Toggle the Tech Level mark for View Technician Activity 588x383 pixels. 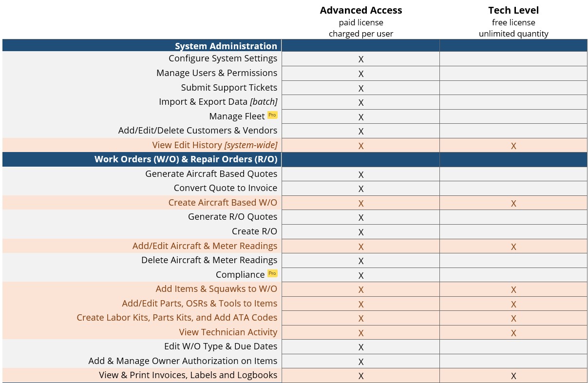(513, 333)
